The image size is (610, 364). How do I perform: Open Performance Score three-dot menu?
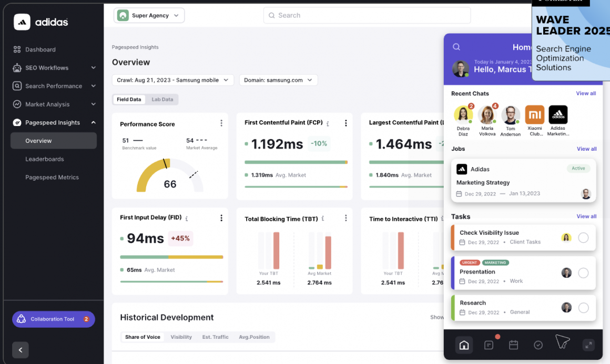tap(221, 123)
